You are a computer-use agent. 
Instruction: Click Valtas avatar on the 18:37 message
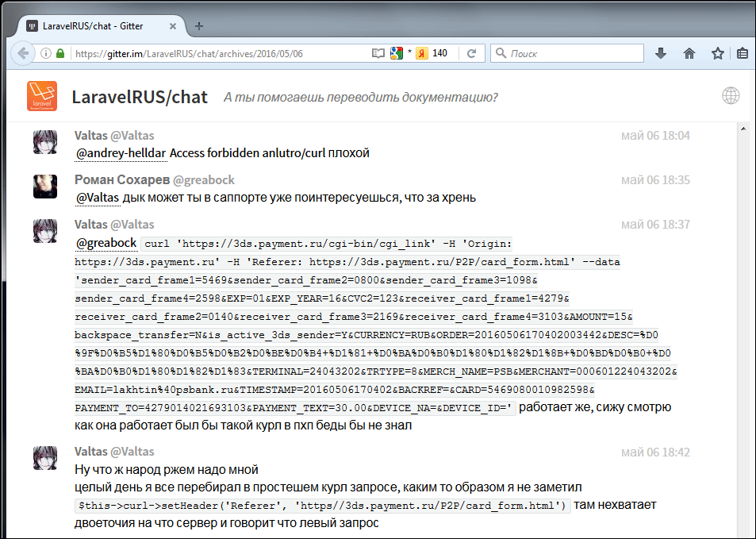45,231
